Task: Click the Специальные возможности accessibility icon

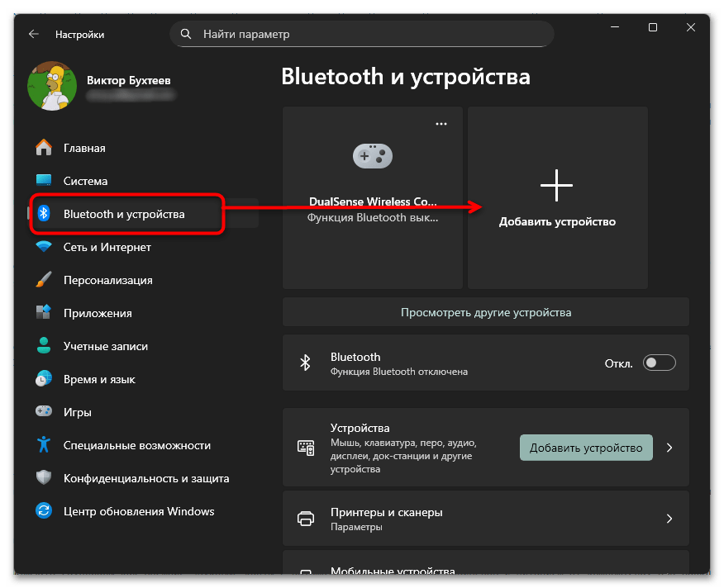Action: (x=43, y=445)
